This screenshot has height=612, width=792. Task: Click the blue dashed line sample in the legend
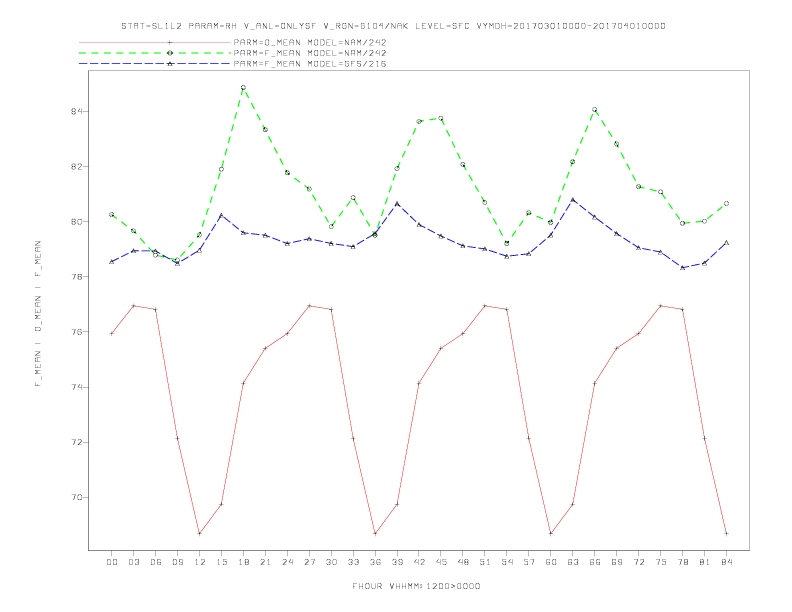click(155, 64)
